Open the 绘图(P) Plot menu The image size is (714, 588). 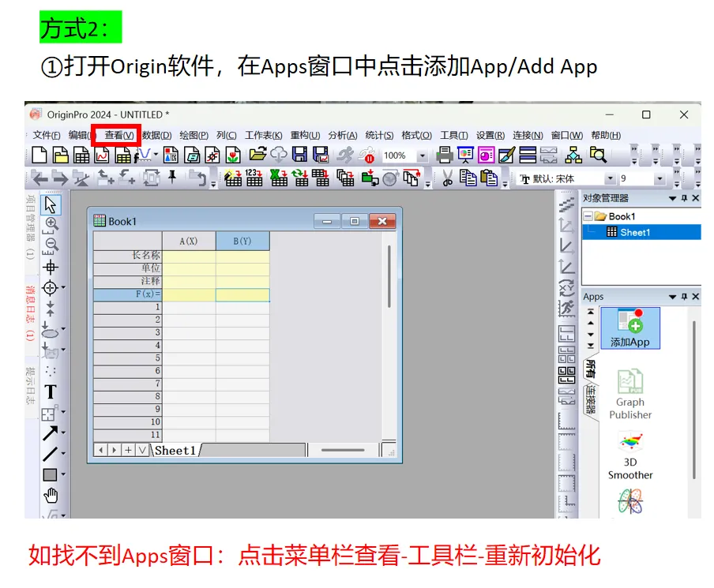194,135
